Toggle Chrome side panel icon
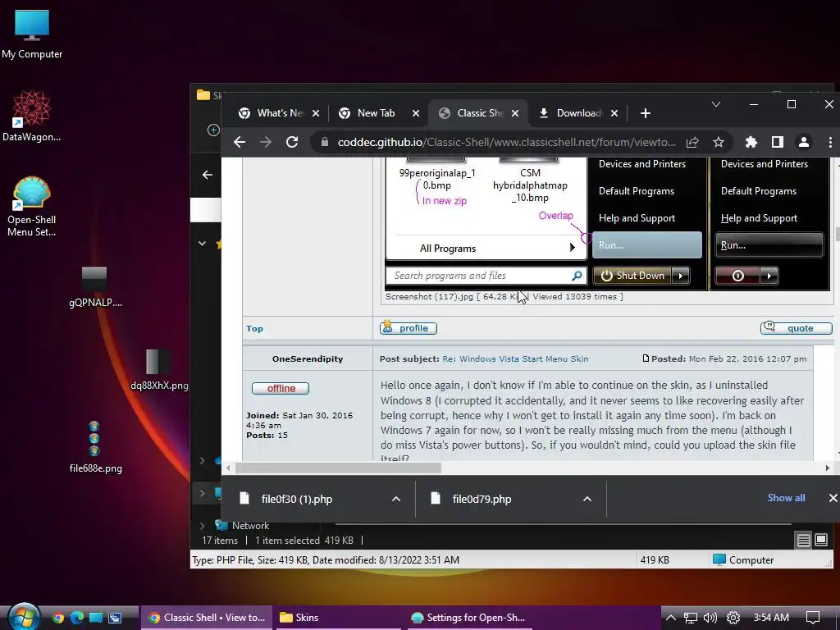 [x=778, y=142]
